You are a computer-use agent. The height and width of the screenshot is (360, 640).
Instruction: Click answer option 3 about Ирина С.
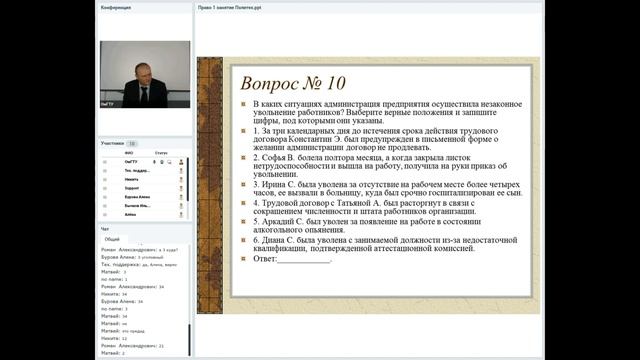[x=388, y=189]
